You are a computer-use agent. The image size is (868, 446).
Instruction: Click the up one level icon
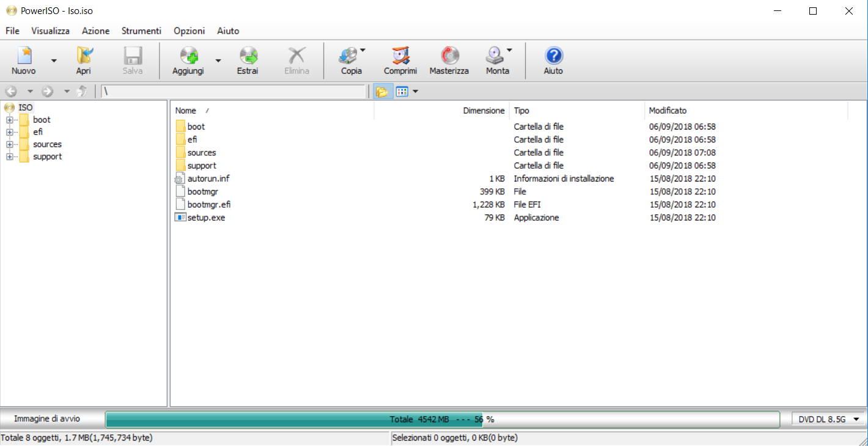pyautogui.click(x=82, y=92)
